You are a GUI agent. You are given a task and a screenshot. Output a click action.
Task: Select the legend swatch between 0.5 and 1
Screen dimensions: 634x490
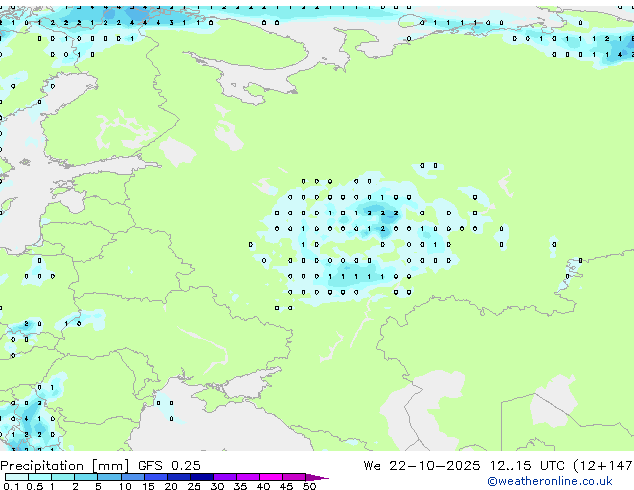tap(40, 477)
